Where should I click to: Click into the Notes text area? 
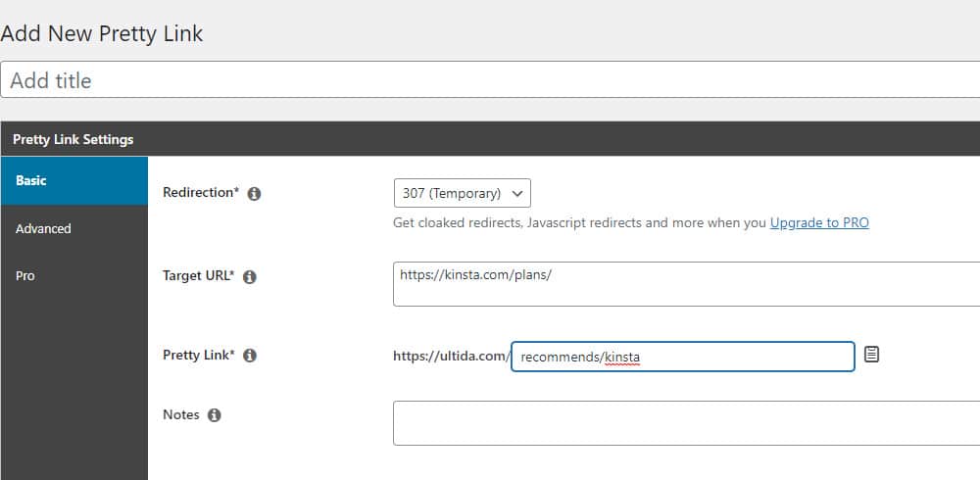686,423
